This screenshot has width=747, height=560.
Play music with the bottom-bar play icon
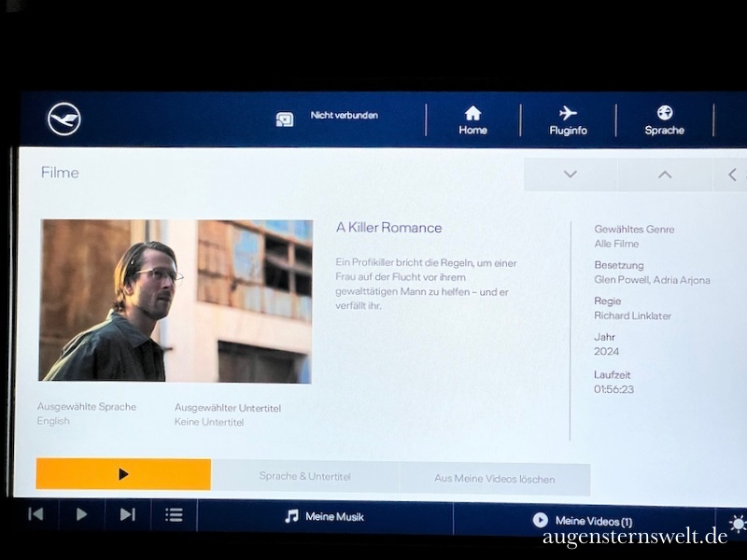[81, 514]
